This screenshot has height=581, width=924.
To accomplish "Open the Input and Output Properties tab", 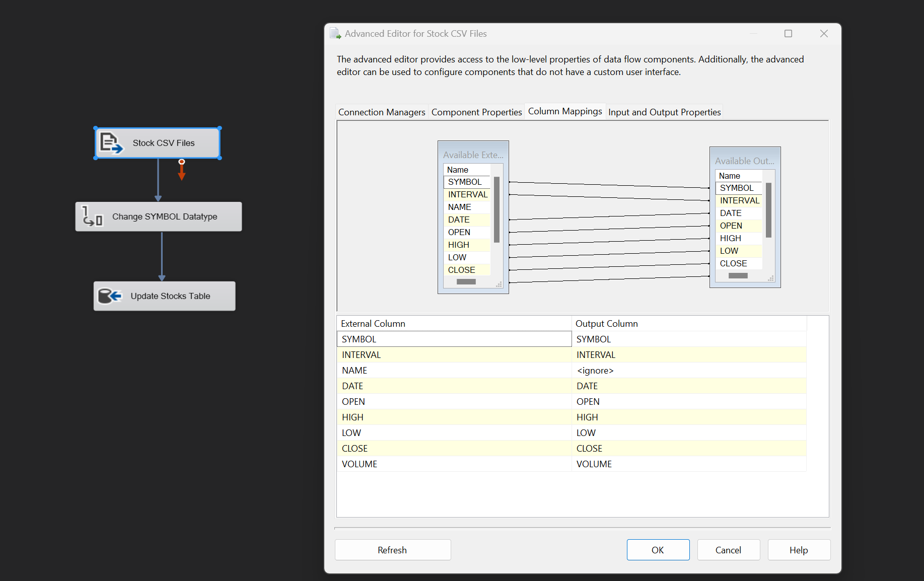I will [x=664, y=112].
